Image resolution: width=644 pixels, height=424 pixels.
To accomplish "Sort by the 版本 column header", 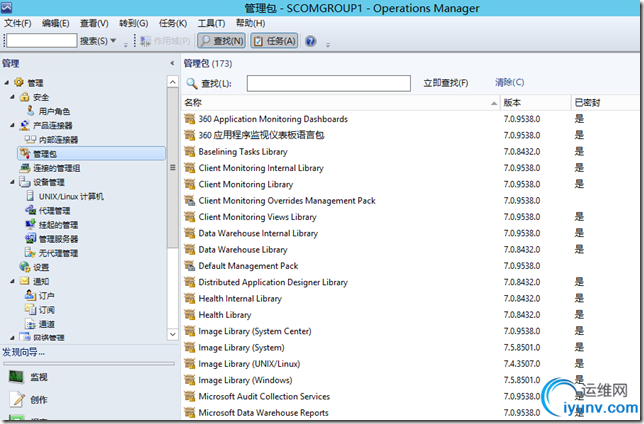I will click(536, 103).
